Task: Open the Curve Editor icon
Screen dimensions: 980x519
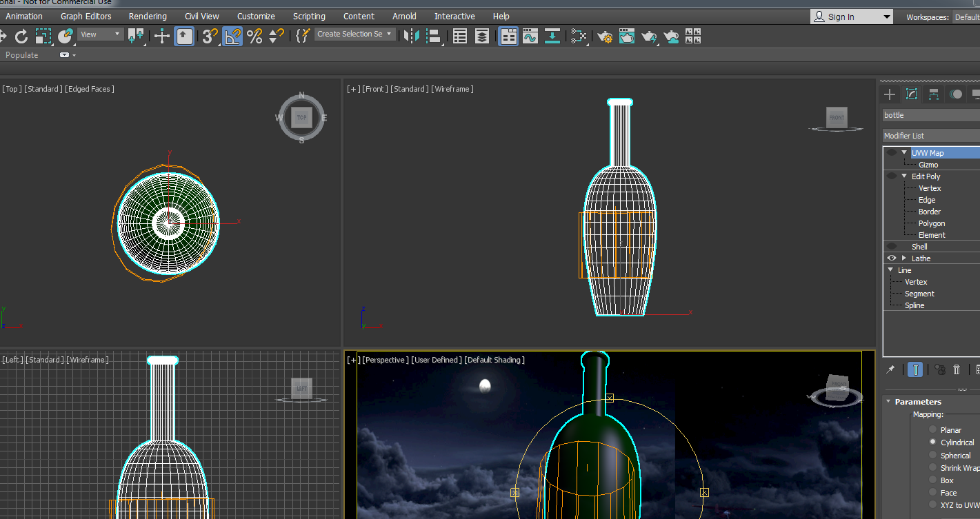Action: tap(530, 36)
